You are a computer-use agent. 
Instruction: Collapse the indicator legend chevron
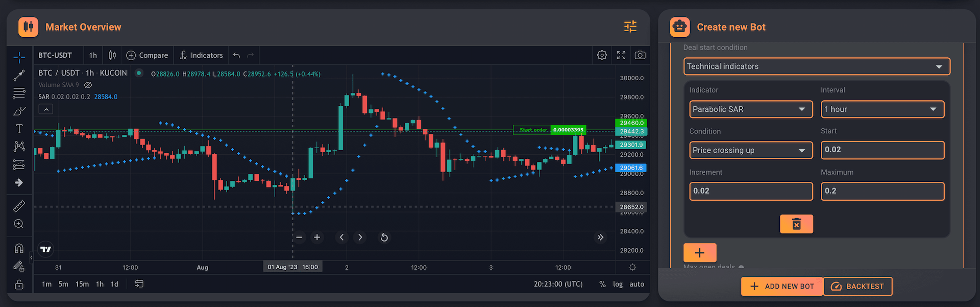pos(46,109)
